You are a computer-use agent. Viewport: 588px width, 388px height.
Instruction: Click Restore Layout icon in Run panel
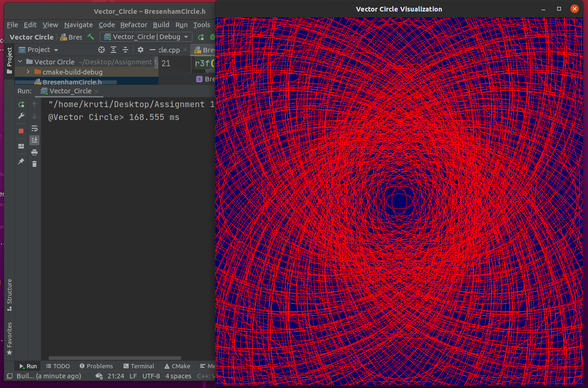click(x=21, y=146)
